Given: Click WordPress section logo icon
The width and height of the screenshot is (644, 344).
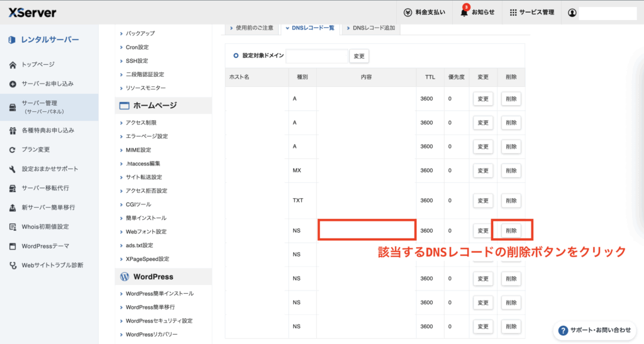Looking at the screenshot, I should [x=125, y=277].
